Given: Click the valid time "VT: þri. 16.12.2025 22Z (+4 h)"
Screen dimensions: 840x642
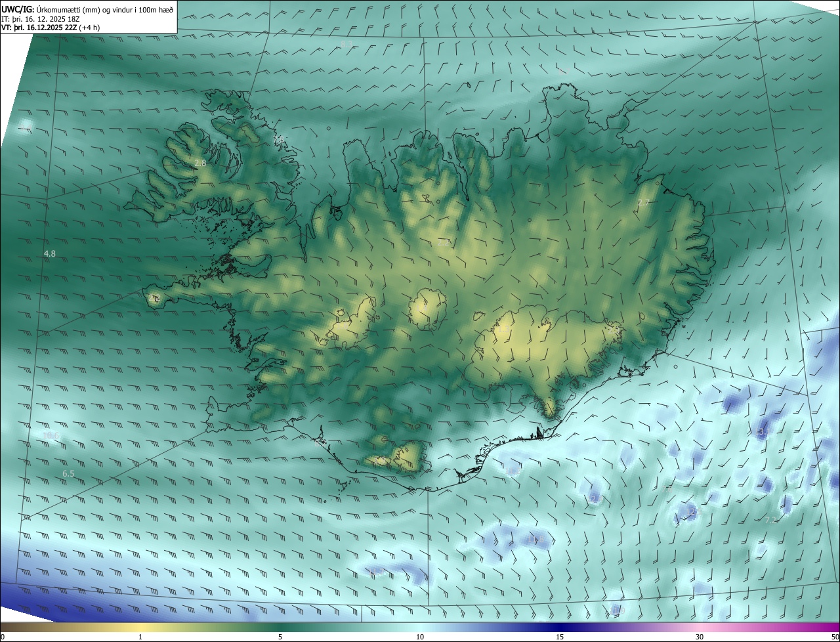Looking at the screenshot, I should [x=51, y=28].
